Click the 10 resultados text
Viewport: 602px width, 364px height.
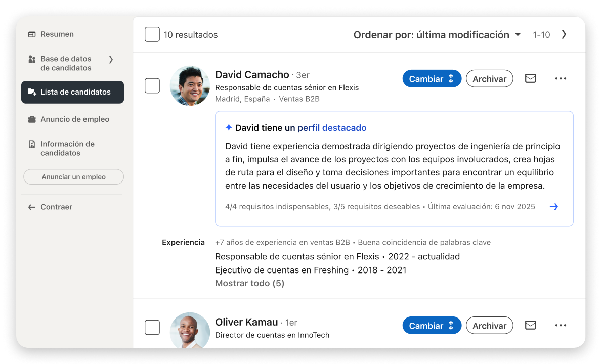tap(190, 35)
